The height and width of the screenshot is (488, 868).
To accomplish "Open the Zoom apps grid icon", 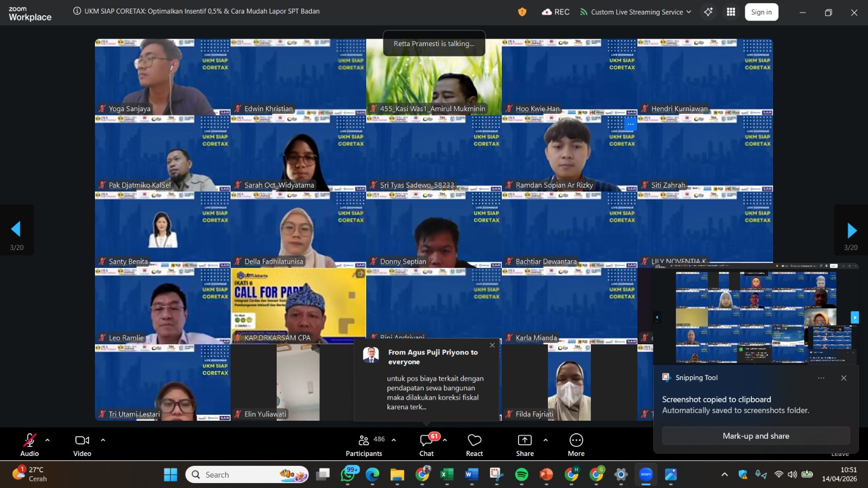I will point(731,12).
